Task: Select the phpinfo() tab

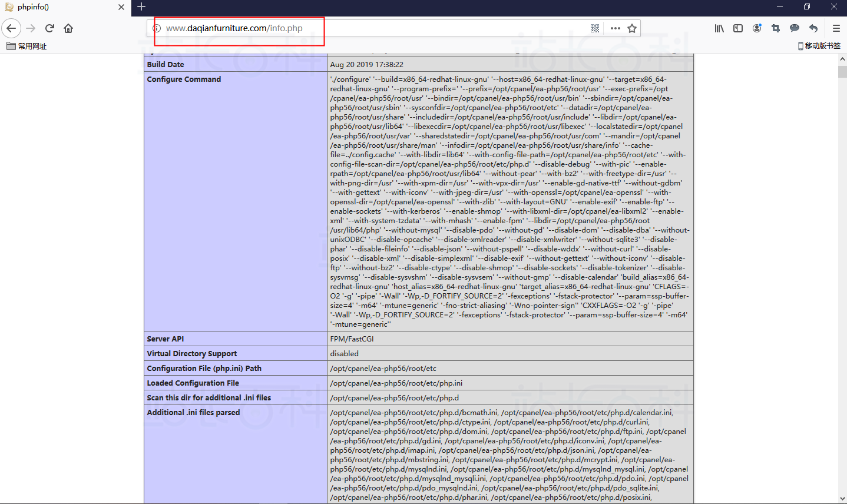Action: [x=65, y=8]
